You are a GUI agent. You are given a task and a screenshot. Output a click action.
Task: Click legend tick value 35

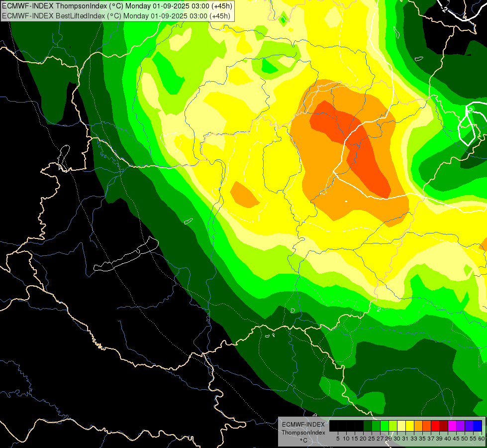pyautogui.click(x=422, y=439)
